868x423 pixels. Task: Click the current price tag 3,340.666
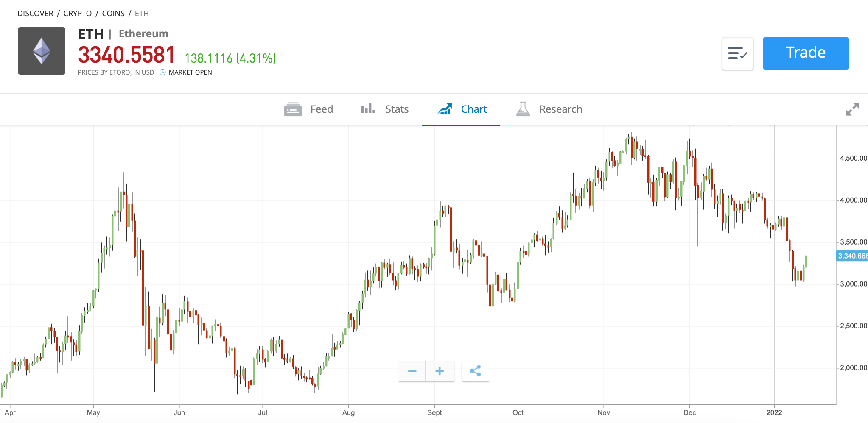point(852,255)
